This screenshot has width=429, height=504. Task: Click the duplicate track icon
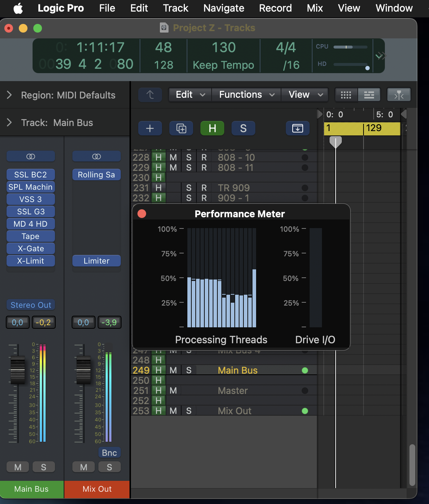(181, 128)
